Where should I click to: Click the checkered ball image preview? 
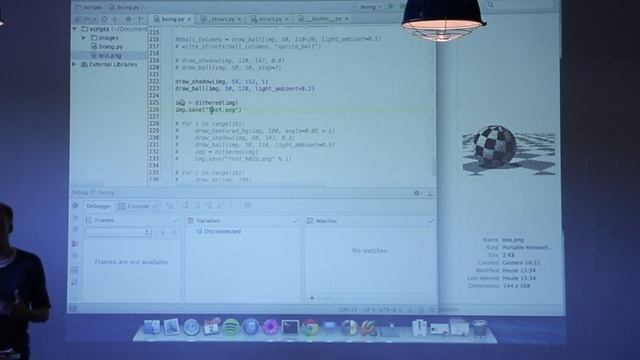coord(509,150)
